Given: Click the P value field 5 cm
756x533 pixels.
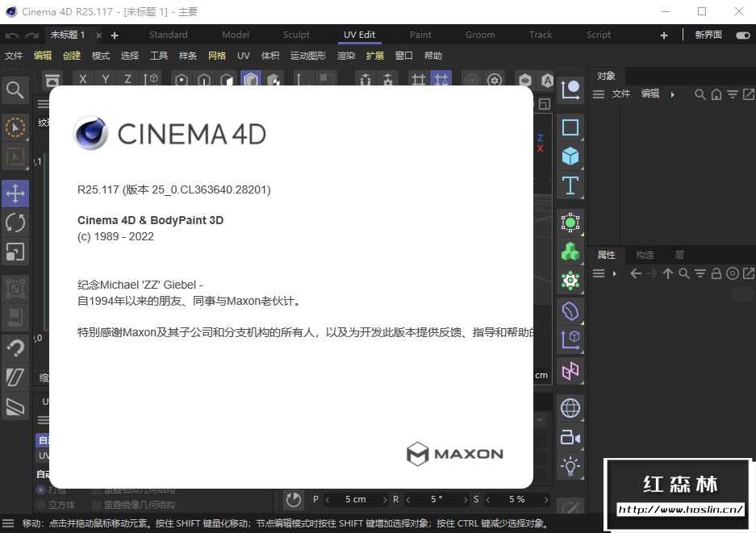Looking at the screenshot, I should [x=355, y=500].
